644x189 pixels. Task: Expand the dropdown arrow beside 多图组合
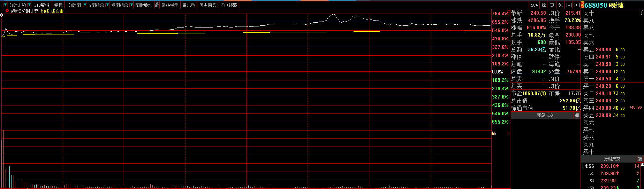pos(131,5)
